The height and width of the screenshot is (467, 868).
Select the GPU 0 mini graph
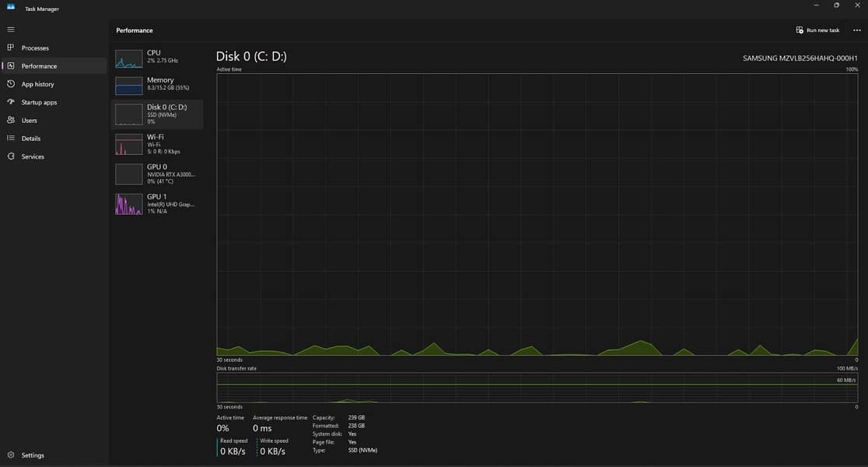128,174
